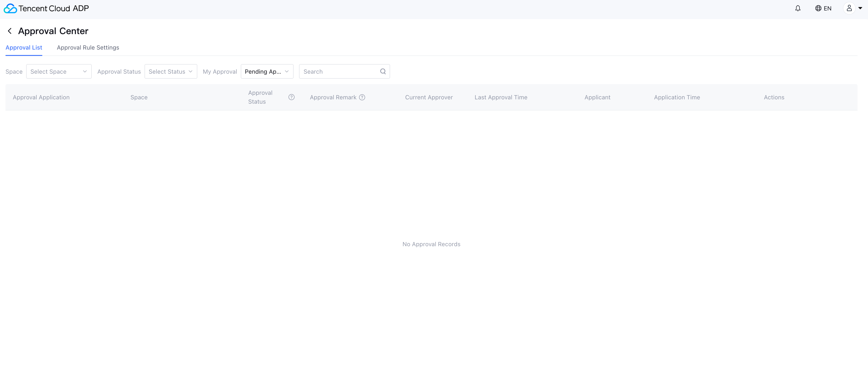This screenshot has height=386, width=868.
Task: Click the globe language icon
Action: (818, 8)
